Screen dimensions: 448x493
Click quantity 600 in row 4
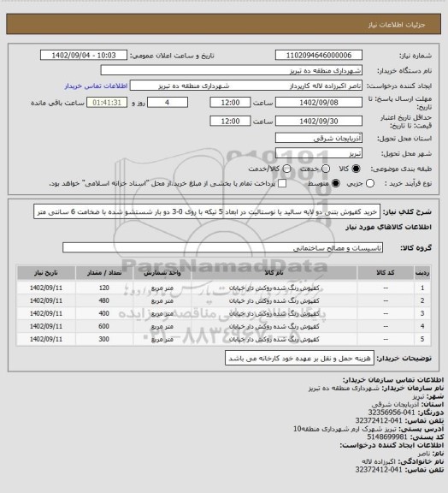104,326
